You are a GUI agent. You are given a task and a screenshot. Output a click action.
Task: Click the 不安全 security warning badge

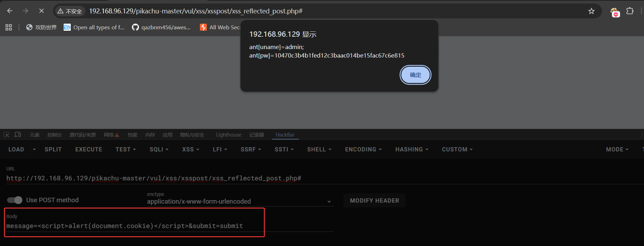coord(70,11)
